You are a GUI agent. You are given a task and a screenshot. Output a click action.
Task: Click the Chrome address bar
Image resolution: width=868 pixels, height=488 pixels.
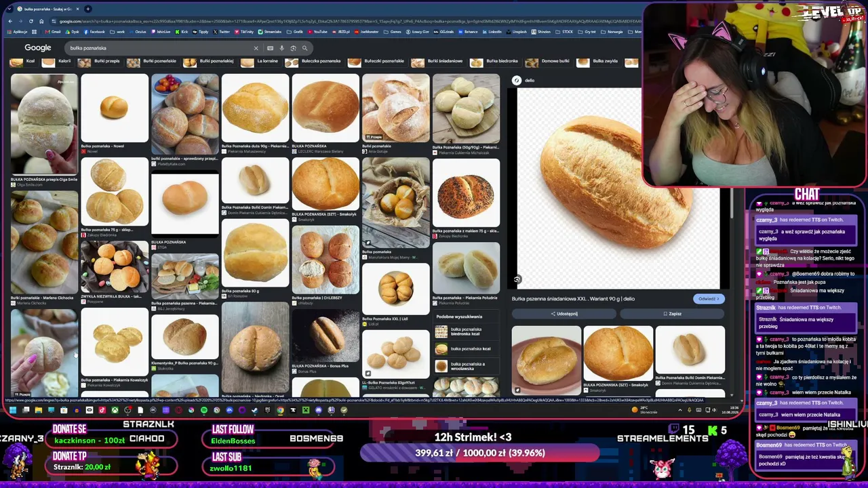(346, 21)
